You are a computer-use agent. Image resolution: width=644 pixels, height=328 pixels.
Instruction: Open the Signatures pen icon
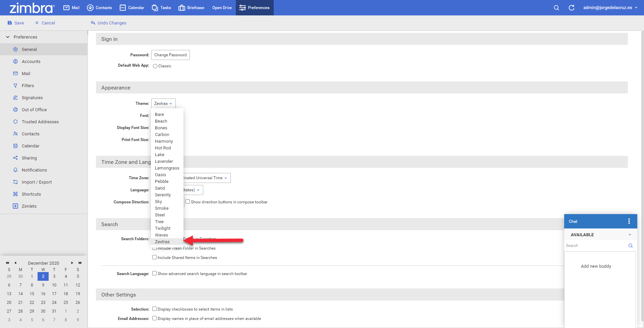pyautogui.click(x=15, y=97)
